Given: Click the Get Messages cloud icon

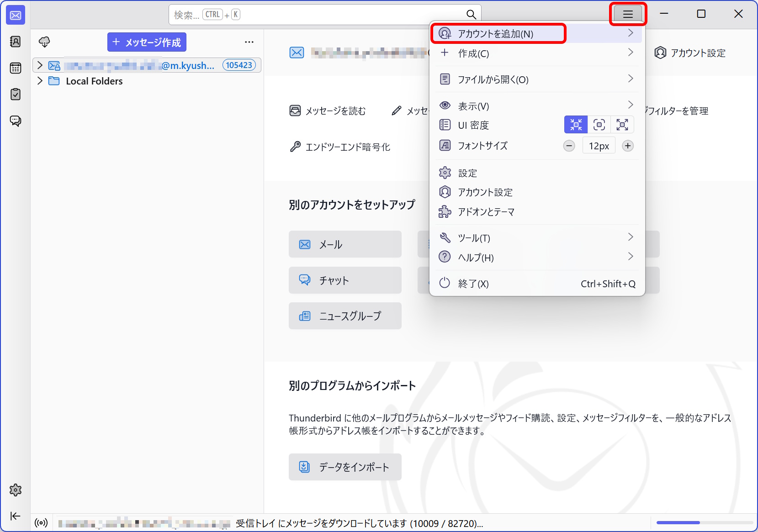Looking at the screenshot, I should pos(44,42).
